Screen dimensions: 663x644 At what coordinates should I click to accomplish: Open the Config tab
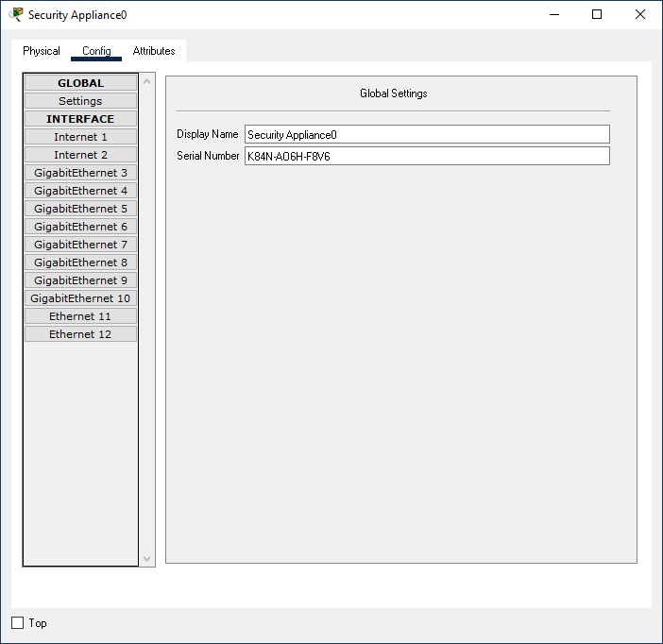click(96, 51)
